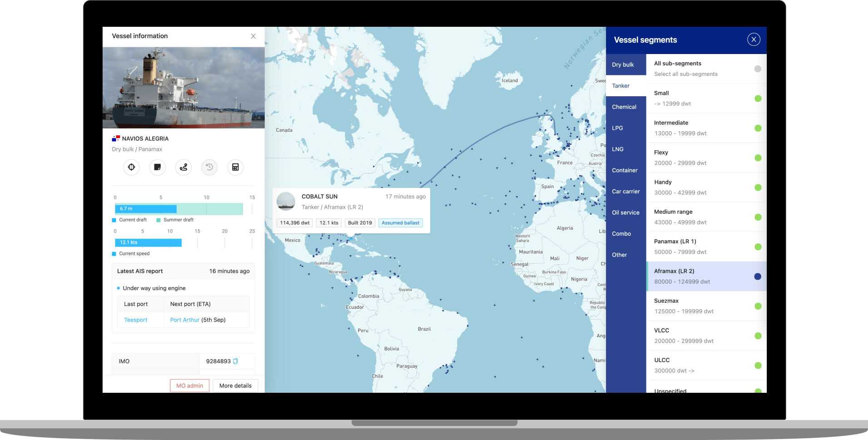The width and height of the screenshot is (868, 440).
Task: Open the voyage calculator tool
Action: [235, 167]
